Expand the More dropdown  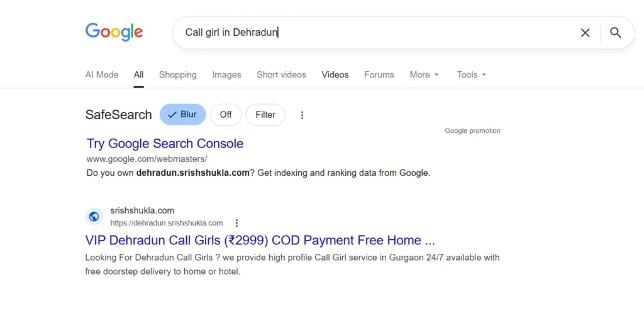tap(424, 74)
